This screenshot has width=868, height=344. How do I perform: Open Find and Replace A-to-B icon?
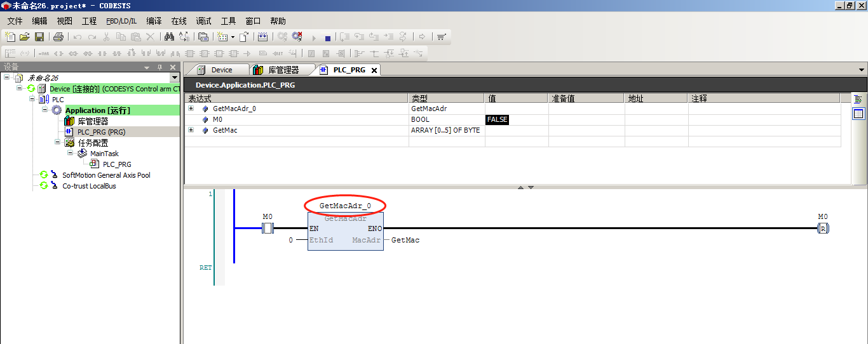point(184,37)
